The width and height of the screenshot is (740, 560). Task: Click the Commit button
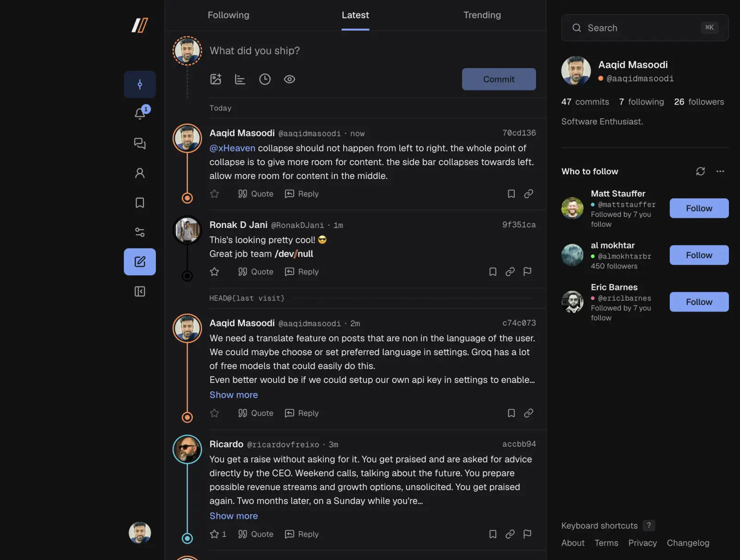click(499, 79)
